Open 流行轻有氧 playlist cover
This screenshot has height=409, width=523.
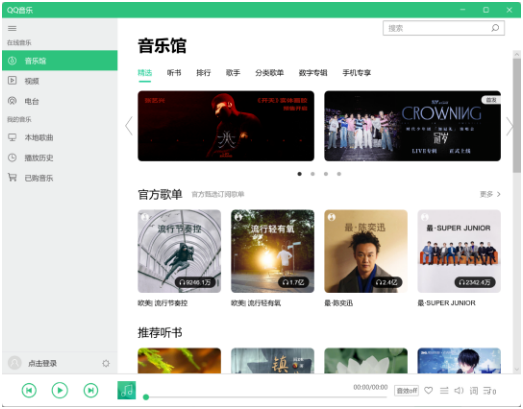click(x=273, y=251)
